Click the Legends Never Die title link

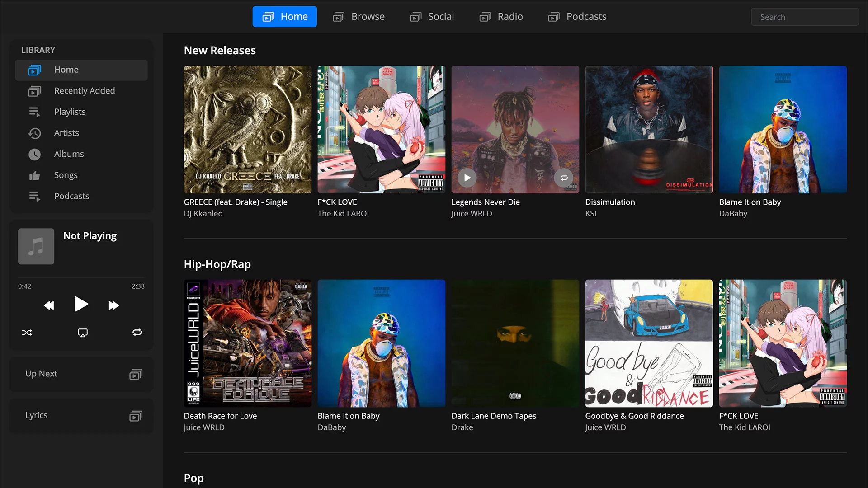tap(486, 202)
